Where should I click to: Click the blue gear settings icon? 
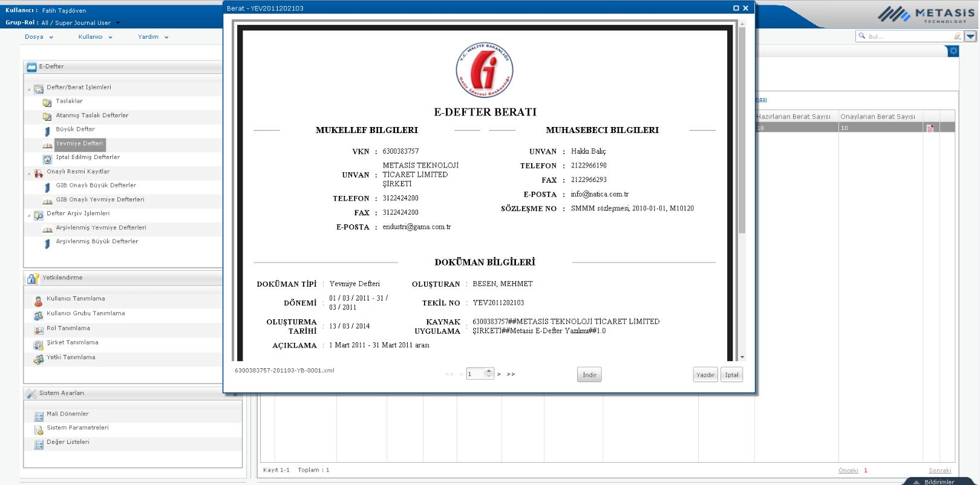pos(953,51)
